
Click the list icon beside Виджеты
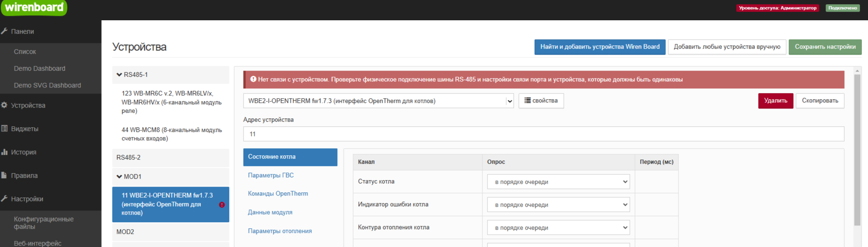coord(4,129)
